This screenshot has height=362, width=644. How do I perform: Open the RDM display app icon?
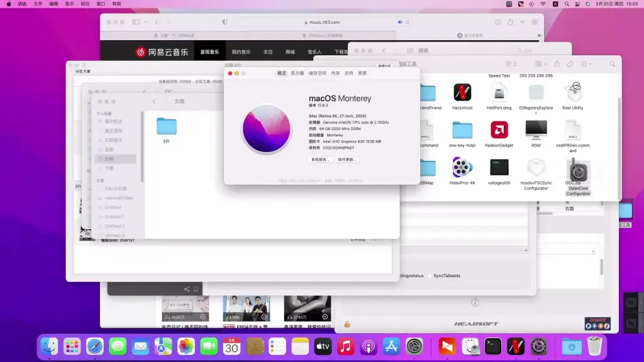click(536, 130)
